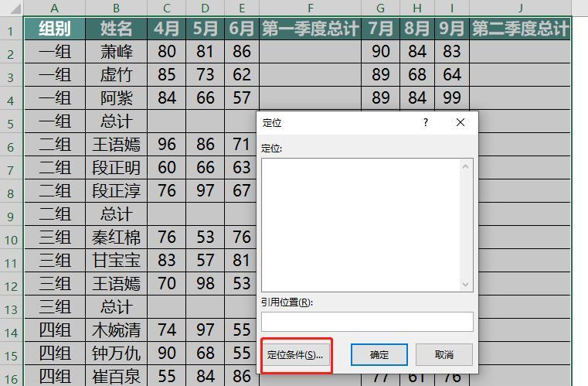
Task: Open the 定位条件(S)... special options
Action: point(295,355)
